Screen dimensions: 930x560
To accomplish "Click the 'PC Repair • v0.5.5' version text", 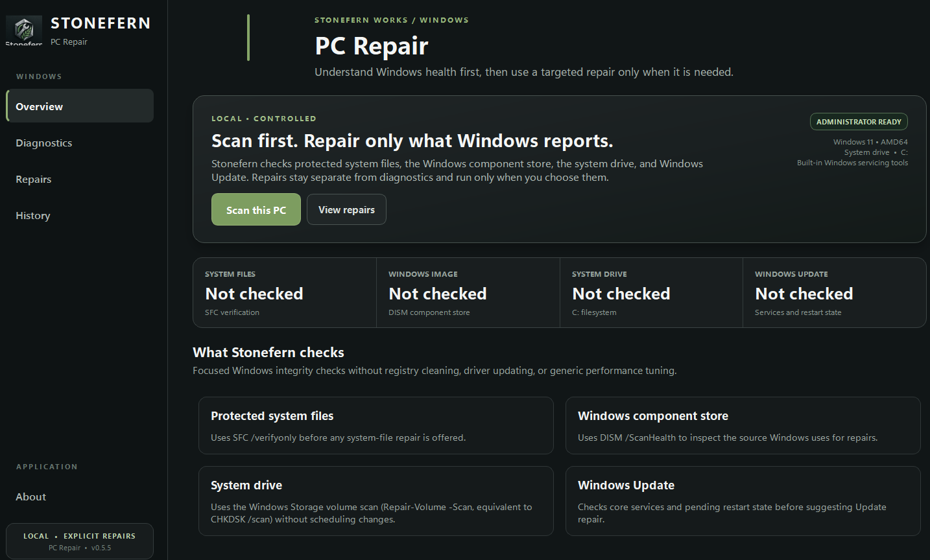I will coord(80,548).
